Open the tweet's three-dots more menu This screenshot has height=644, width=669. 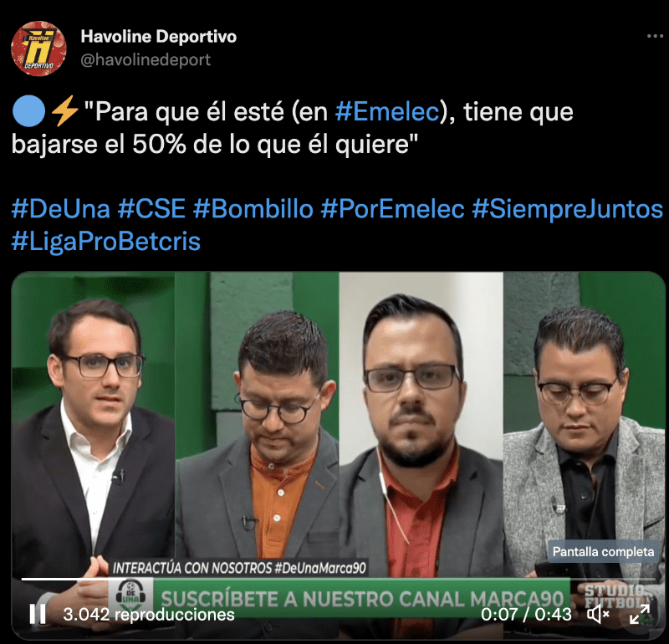click(x=655, y=36)
